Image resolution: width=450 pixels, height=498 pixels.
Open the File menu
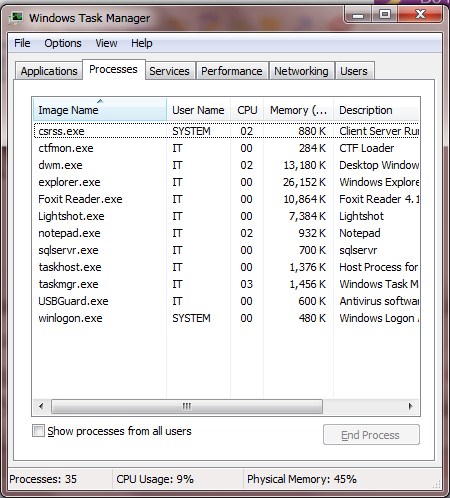tap(22, 43)
